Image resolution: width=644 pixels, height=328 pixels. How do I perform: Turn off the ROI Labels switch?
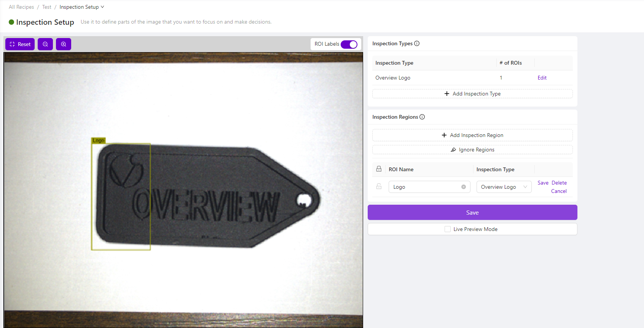(x=349, y=44)
